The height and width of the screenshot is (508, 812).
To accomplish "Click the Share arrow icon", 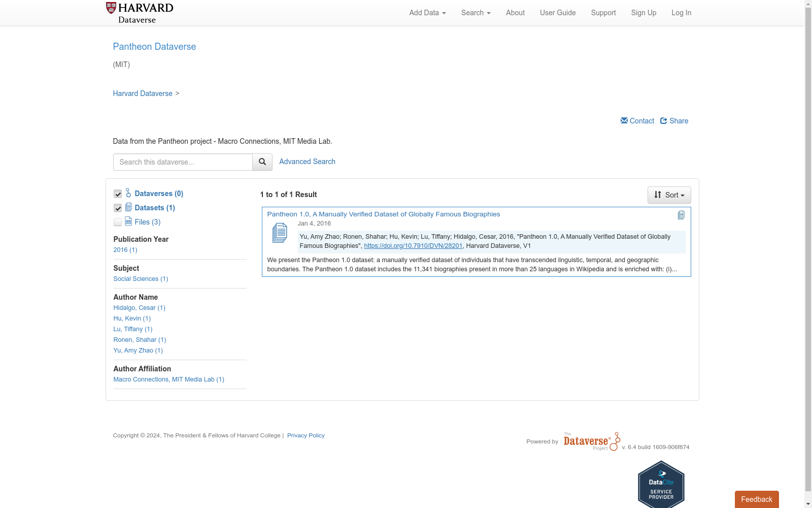I will [x=664, y=120].
